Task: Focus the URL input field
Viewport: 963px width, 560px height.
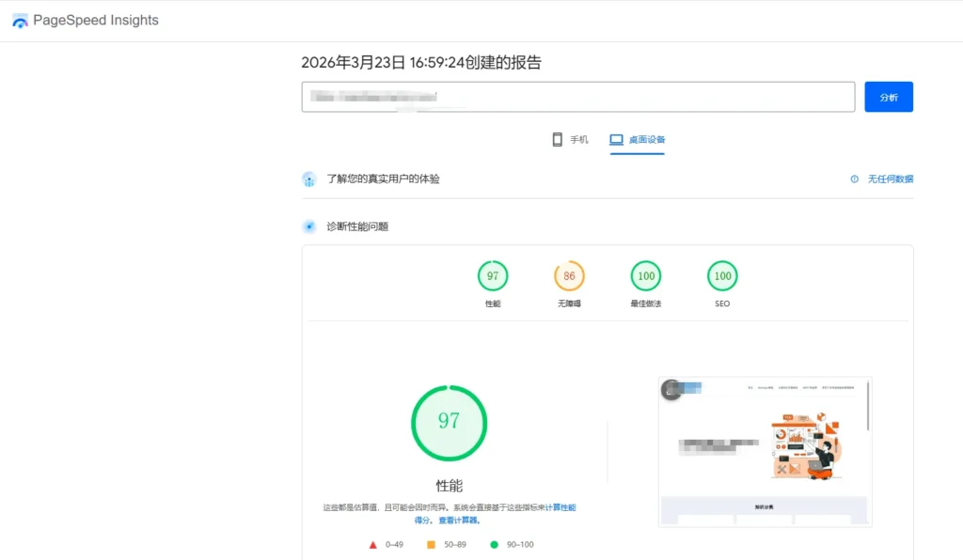Action: [577, 97]
